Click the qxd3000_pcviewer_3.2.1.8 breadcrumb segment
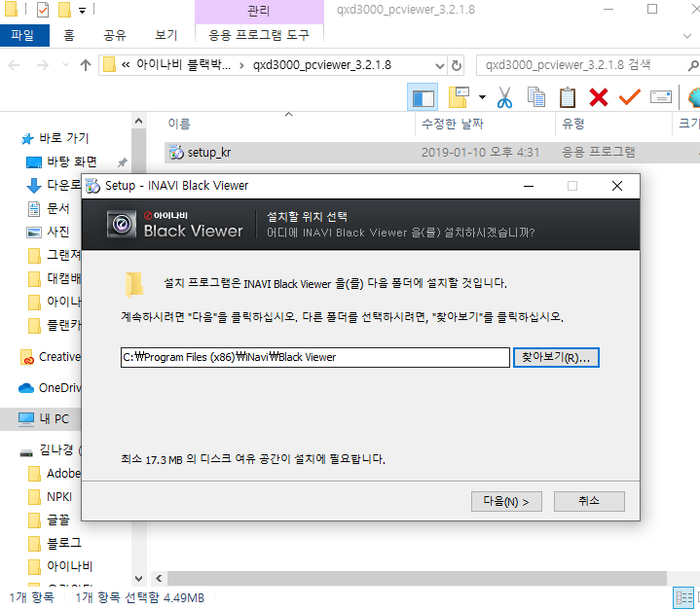700x609 pixels. (322, 65)
